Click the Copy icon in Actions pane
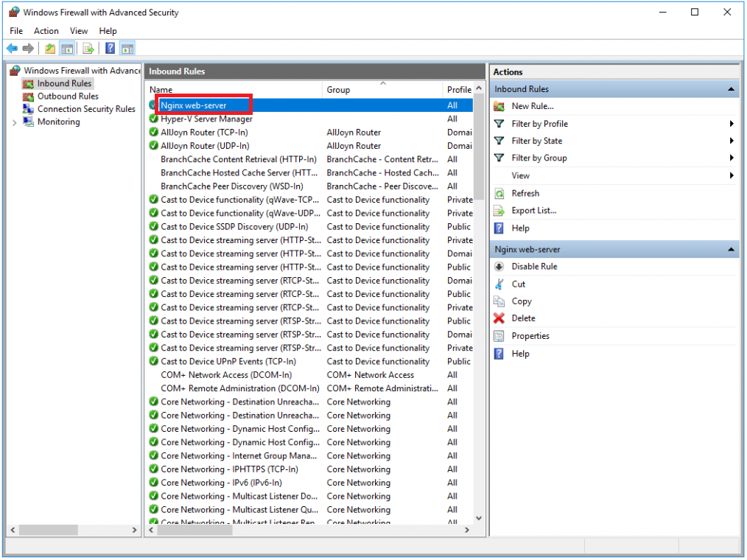This screenshot has height=560, width=747. point(499,301)
